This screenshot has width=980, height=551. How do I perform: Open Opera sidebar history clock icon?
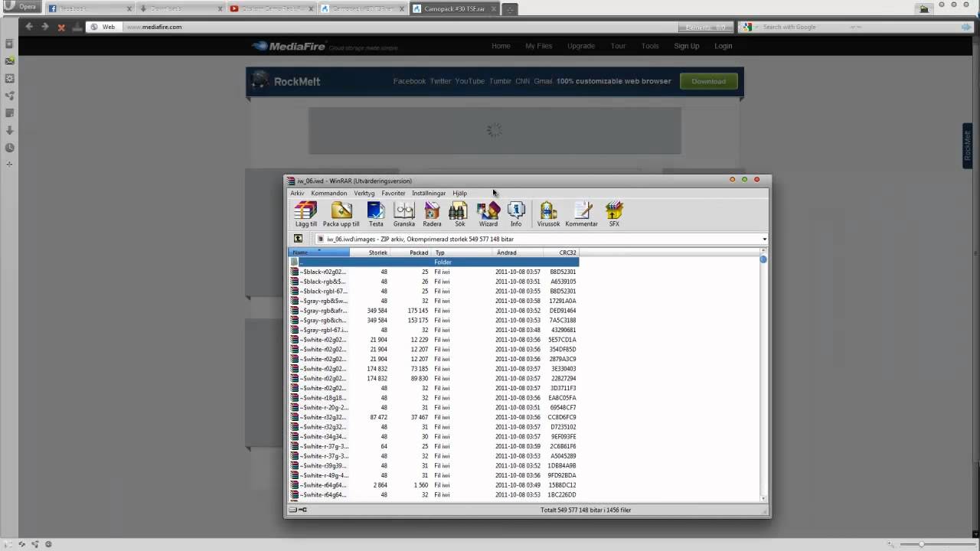coord(9,148)
